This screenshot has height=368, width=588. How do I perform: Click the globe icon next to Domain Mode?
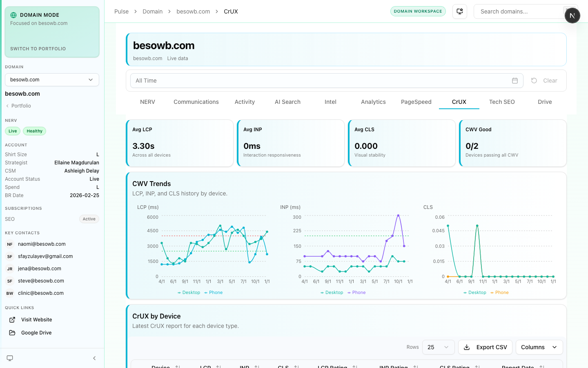tap(13, 15)
